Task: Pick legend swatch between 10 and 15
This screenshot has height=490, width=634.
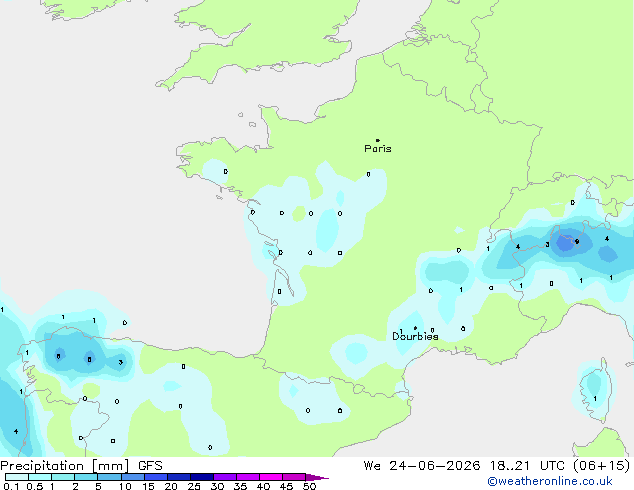Action: pos(133,477)
